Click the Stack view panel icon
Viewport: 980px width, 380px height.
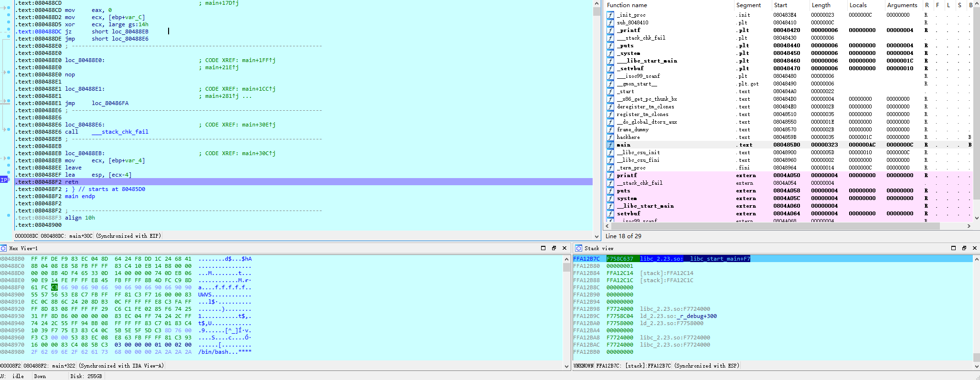pyautogui.click(x=578, y=248)
